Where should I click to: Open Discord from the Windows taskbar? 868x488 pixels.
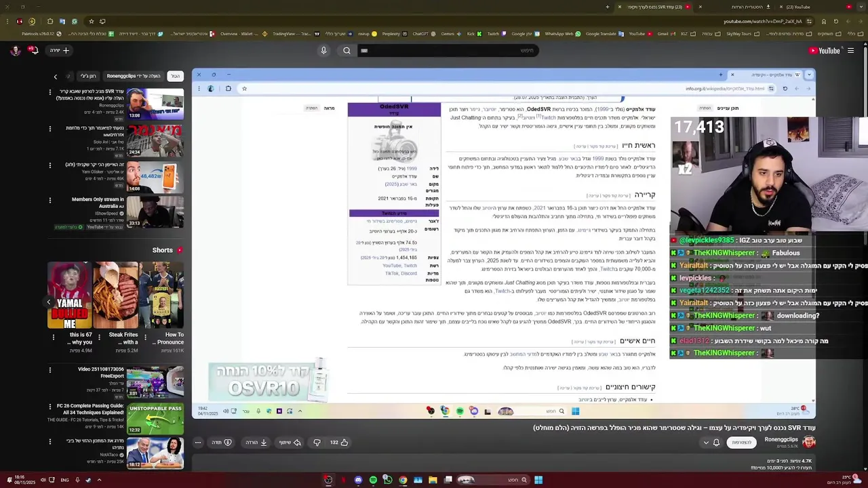pyautogui.click(x=358, y=480)
